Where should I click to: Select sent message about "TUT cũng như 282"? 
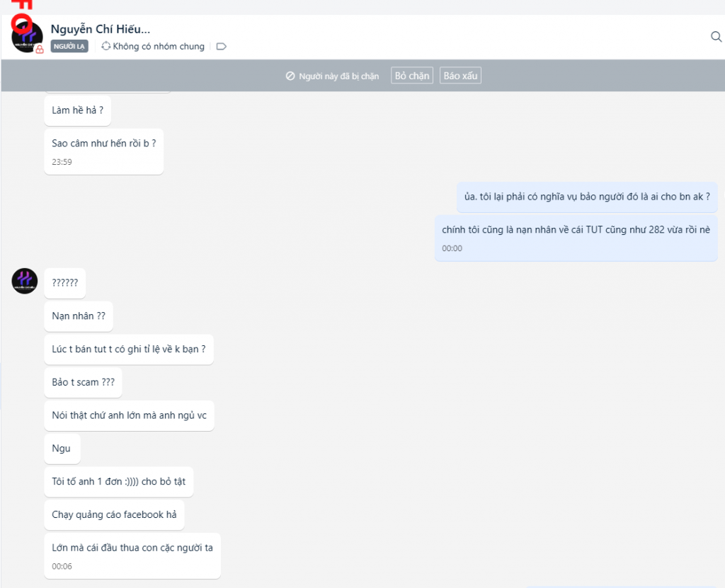(575, 230)
